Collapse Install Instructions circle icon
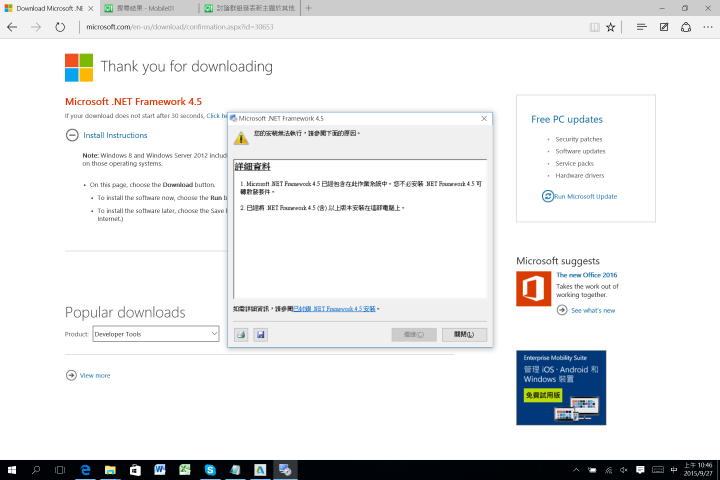 72,135
